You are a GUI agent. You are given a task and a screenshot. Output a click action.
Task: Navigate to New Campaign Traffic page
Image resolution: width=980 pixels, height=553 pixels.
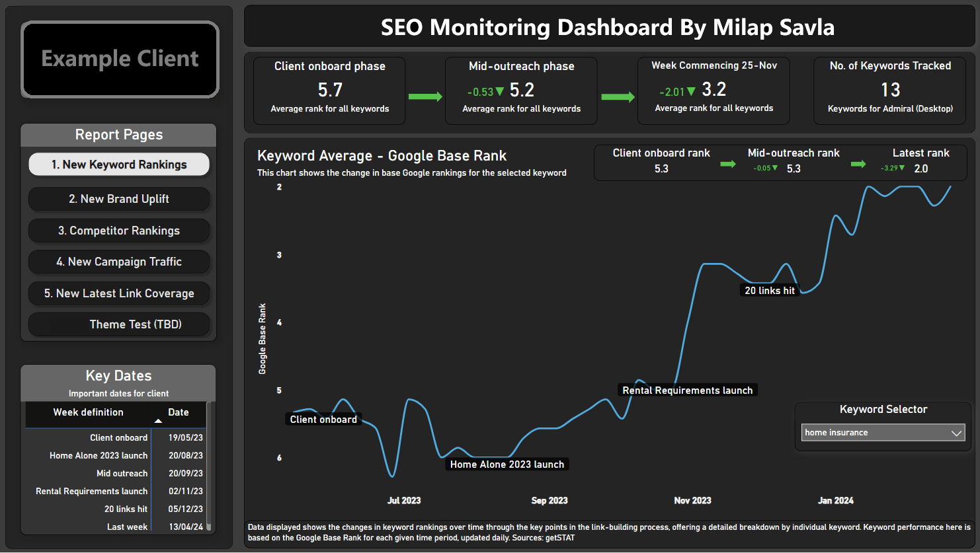pyautogui.click(x=119, y=262)
